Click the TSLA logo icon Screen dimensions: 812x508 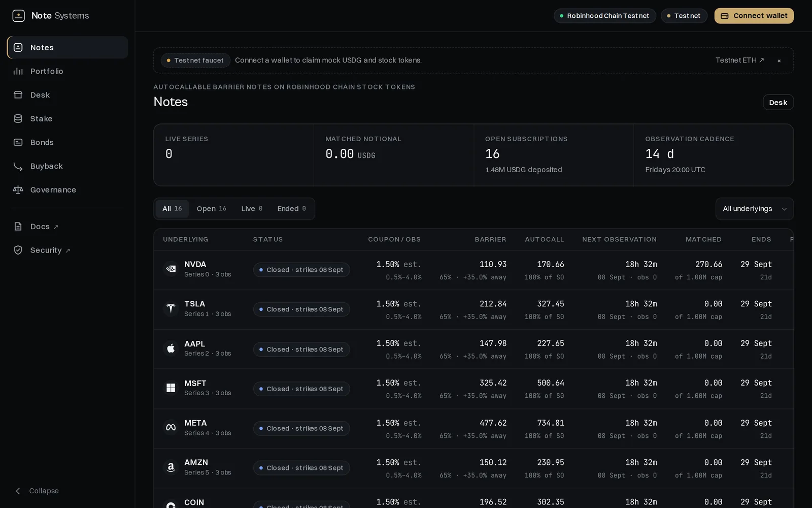click(171, 308)
